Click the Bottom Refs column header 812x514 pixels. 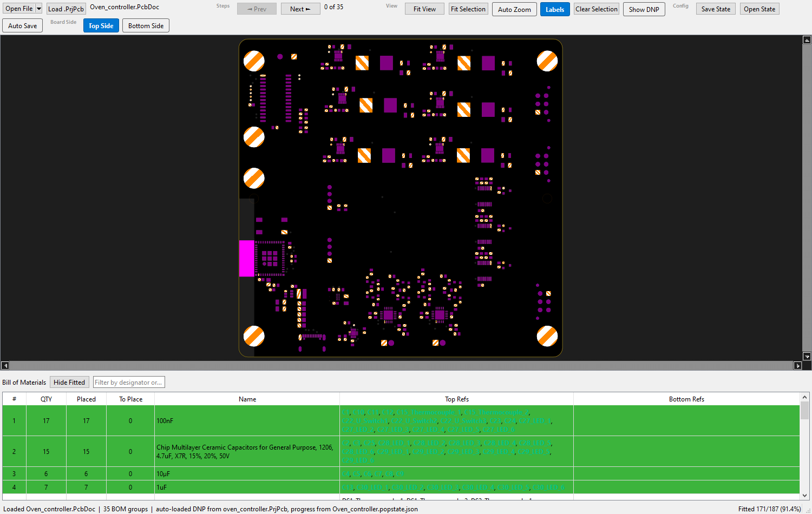[x=686, y=399]
